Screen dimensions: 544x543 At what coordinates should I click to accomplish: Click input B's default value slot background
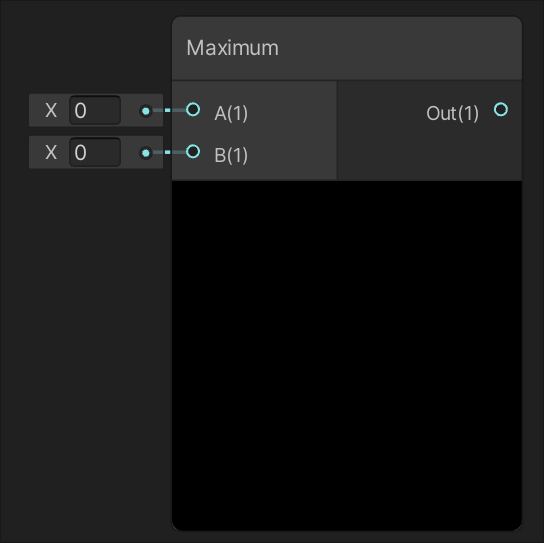click(x=96, y=152)
